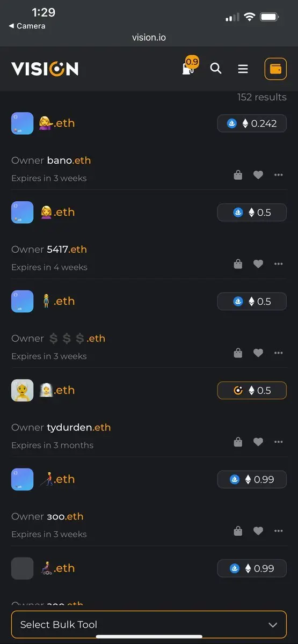Expand the Select Bulk Tool dropdown

(x=149, y=625)
